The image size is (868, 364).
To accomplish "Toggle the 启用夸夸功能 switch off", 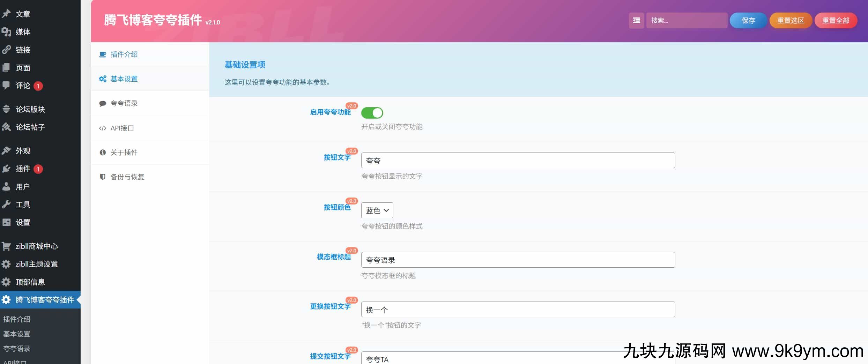I will tap(372, 113).
